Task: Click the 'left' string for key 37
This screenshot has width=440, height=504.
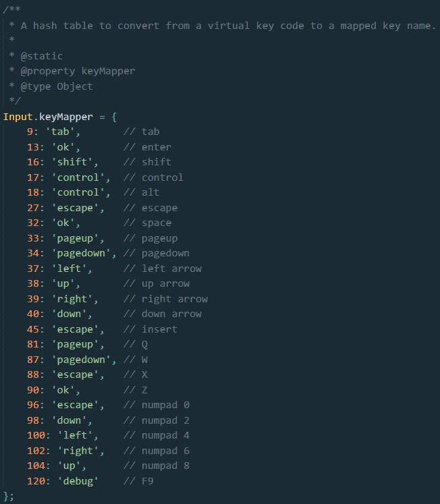Action: [x=69, y=269]
